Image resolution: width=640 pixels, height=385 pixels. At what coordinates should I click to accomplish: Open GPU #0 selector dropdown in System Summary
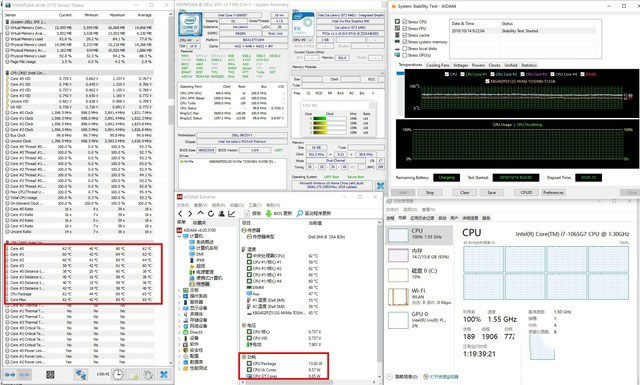click(x=303, y=40)
